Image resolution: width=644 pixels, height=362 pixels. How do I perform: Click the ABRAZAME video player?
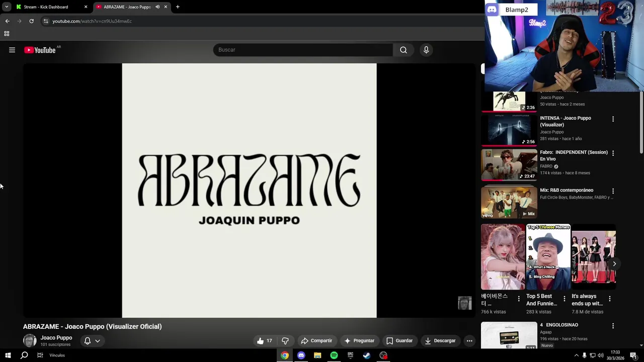[x=249, y=191]
